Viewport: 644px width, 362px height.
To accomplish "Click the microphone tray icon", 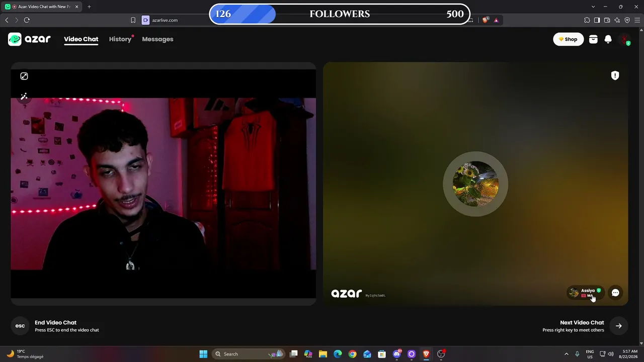I will [577, 354].
